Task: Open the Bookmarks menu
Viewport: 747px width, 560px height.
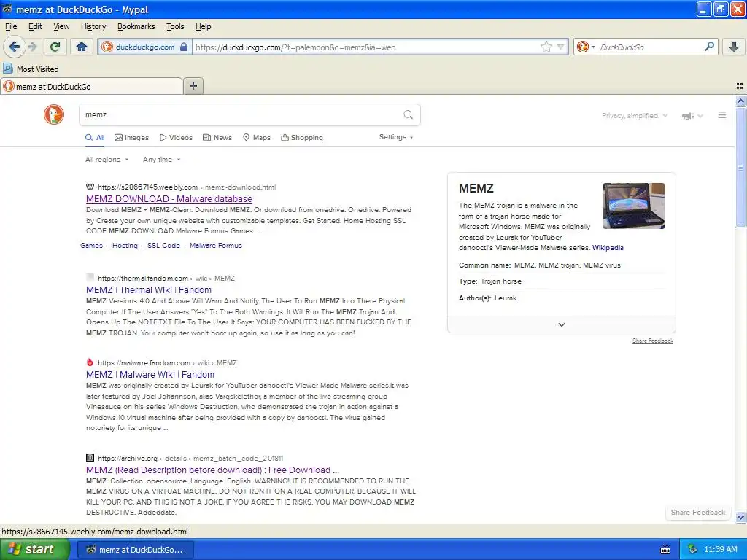Action: click(136, 26)
